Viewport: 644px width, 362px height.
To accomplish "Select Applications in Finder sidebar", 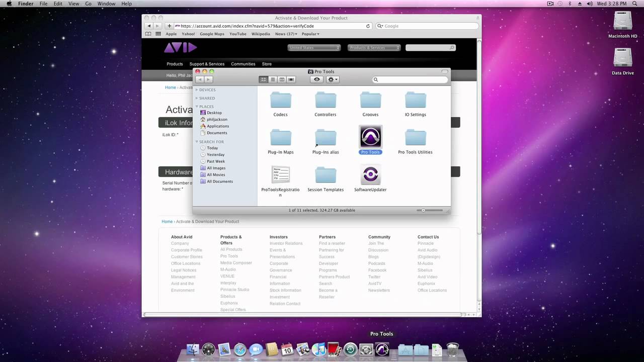I will pos(218,126).
